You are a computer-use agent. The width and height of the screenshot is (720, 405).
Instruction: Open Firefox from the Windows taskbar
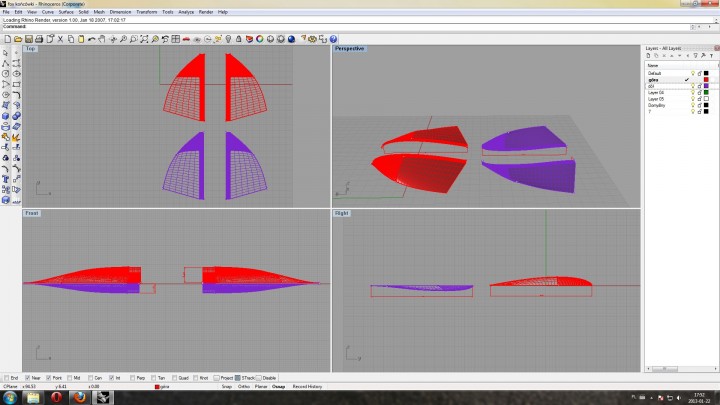[x=79, y=397]
